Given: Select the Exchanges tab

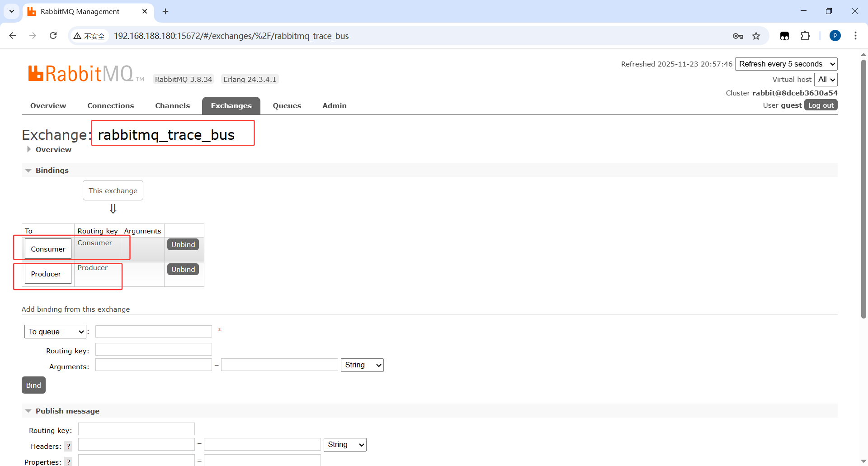Looking at the screenshot, I should [231, 105].
